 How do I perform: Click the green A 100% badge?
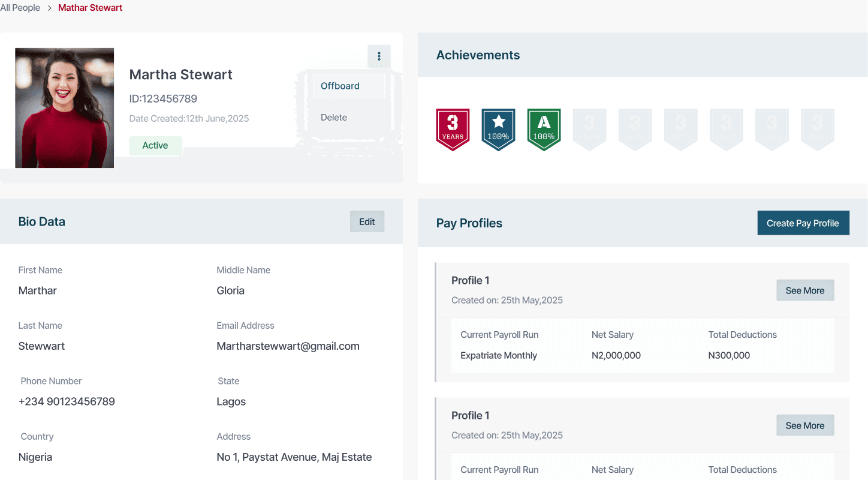click(x=544, y=129)
